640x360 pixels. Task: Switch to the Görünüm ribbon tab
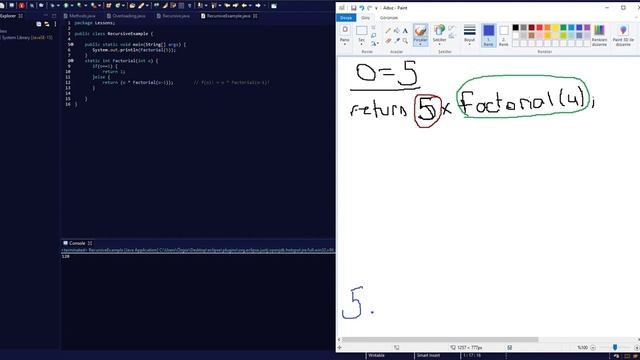click(389, 18)
